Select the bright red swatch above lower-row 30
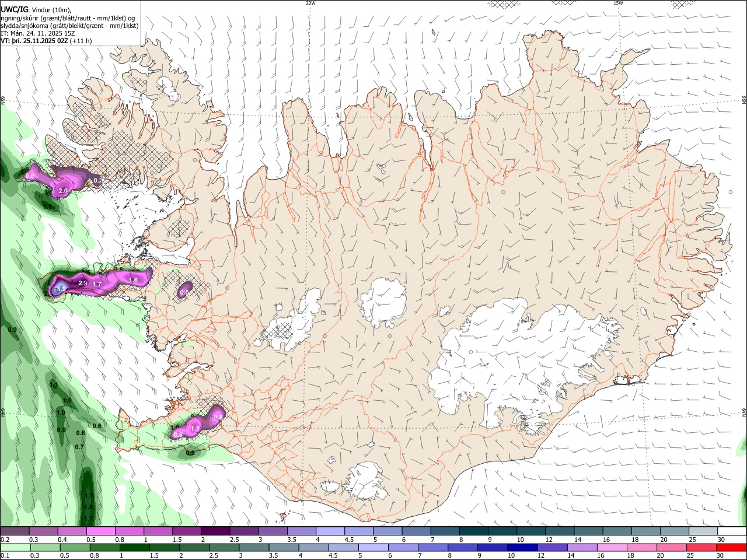The width and height of the screenshot is (747, 560). click(x=731, y=547)
